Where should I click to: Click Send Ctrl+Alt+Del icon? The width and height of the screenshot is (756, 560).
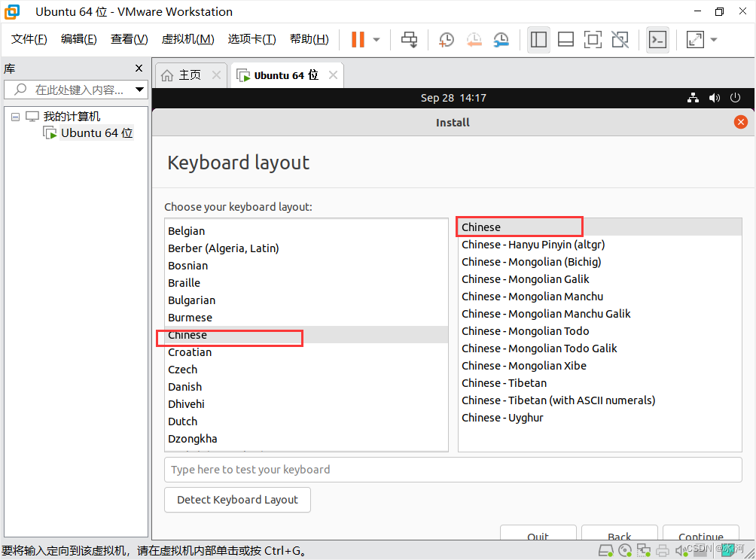click(410, 40)
